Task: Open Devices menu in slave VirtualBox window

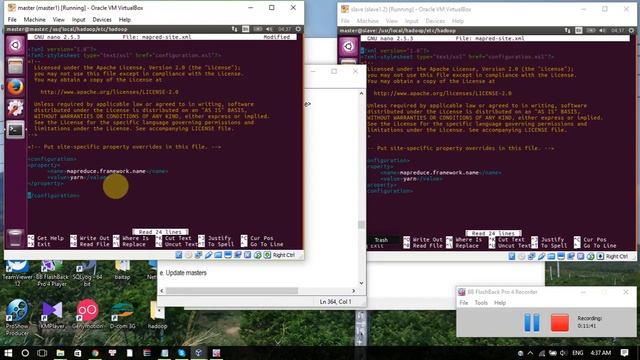Action: (x=435, y=21)
